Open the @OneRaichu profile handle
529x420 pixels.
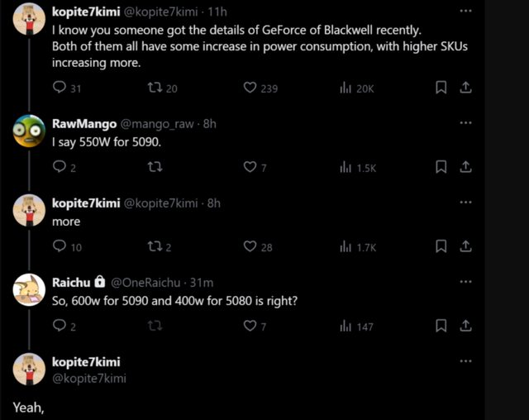pos(145,282)
